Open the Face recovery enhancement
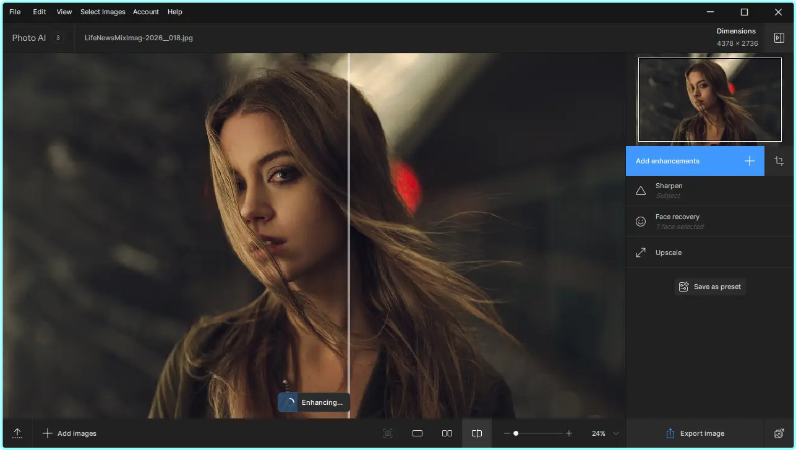Image resolution: width=796 pixels, height=450 pixels. click(x=710, y=221)
